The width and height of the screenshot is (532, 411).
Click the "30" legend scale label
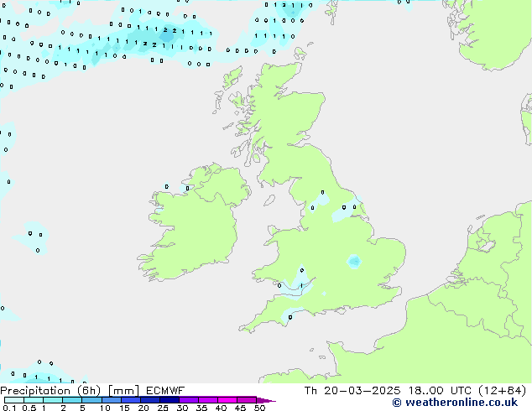(182, 408)
